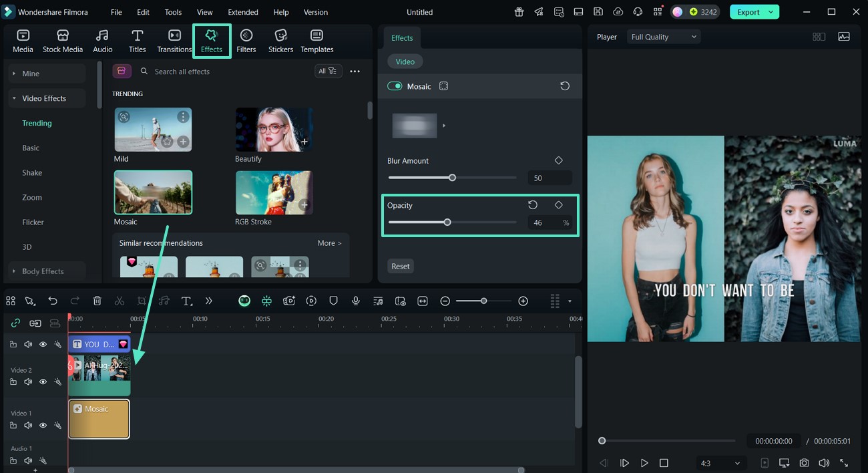The width and height of the screenshot is (868, 473).
Task: Open the Stickers panel
Action: (x=280, y=41)
